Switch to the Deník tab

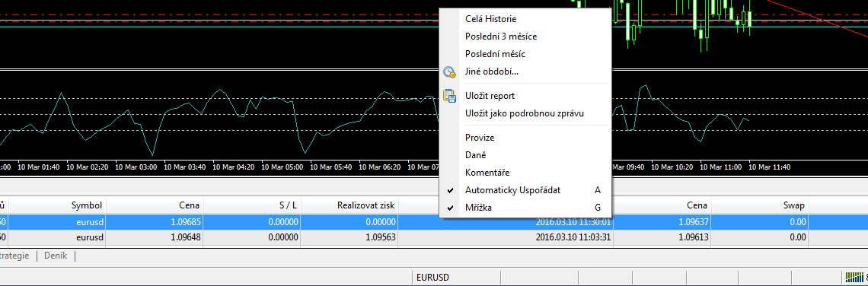coord(56,256)
